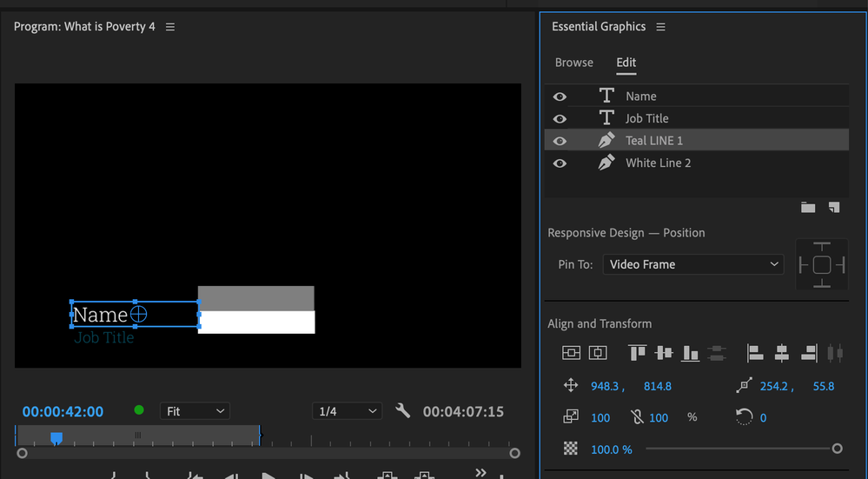Click the New Layer icon
The width and height of the screenshot is (868, 479).
(x=833, y=207)
